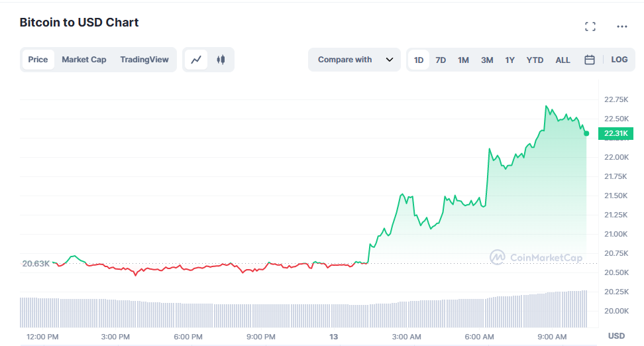The height and width of the screenshot is (346, 644).
Task: Select the 7D time range
Action: (441, 60)
